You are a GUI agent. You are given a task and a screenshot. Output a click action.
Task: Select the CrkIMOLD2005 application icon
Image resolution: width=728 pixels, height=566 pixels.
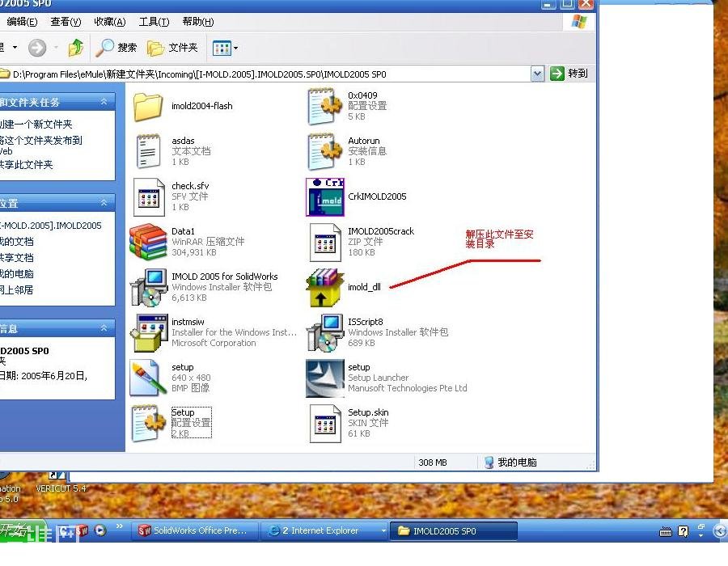pyautogui.click(x=325, y=196)
